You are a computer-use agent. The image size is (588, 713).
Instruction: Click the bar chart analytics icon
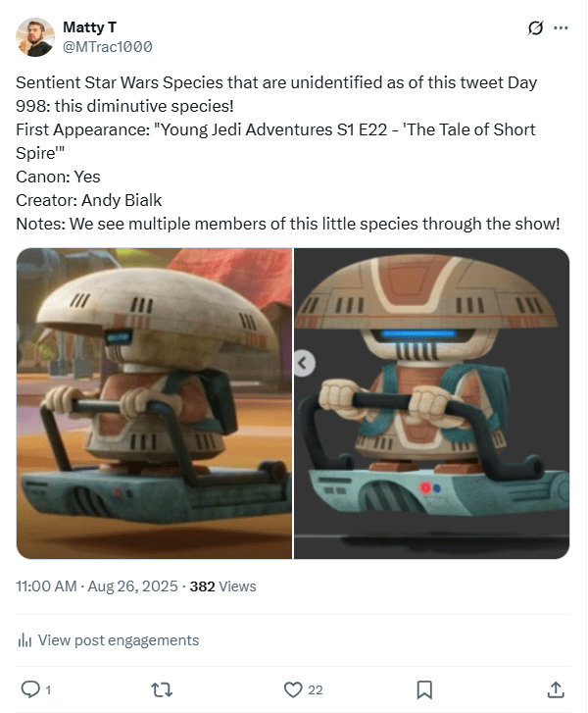point(24,640)
